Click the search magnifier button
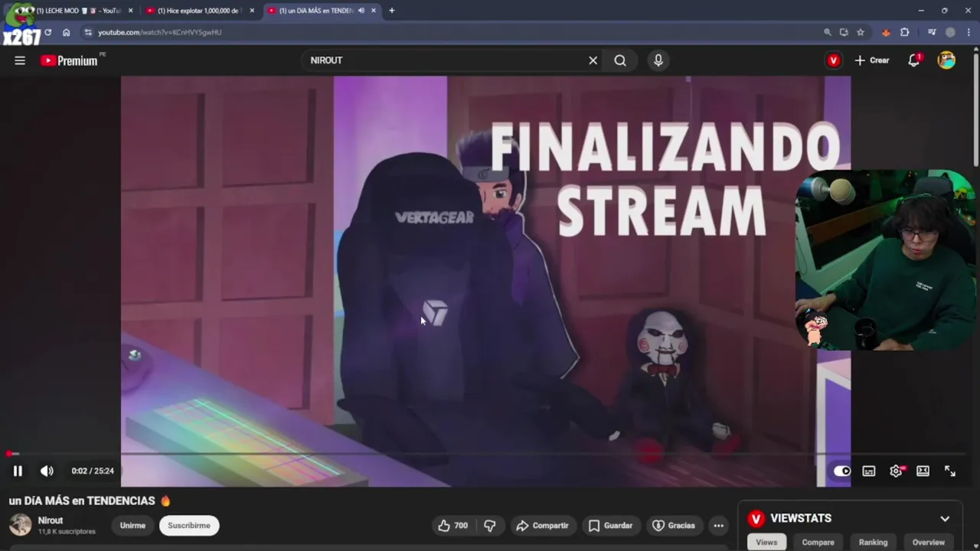This screenshot has height=551, width=980. 620,60
